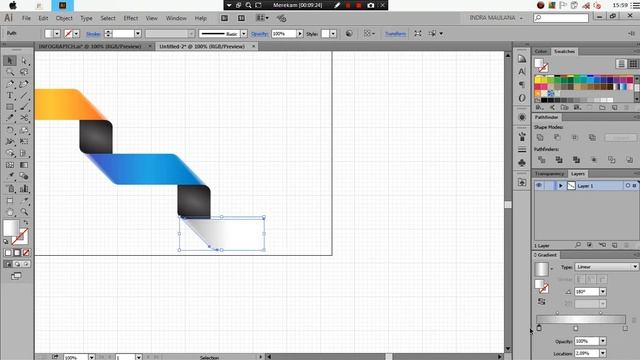640x360 pixels.
Task: Switch to the Transparency panel tab
Action: pyautogui.click(x=549, y=174)
